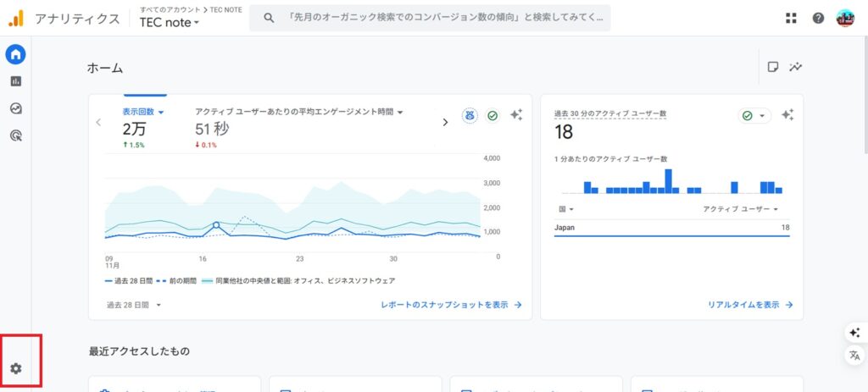
Task: Toggle the benchmarking icon on the overview card
Action: click(x=470, y=116)
